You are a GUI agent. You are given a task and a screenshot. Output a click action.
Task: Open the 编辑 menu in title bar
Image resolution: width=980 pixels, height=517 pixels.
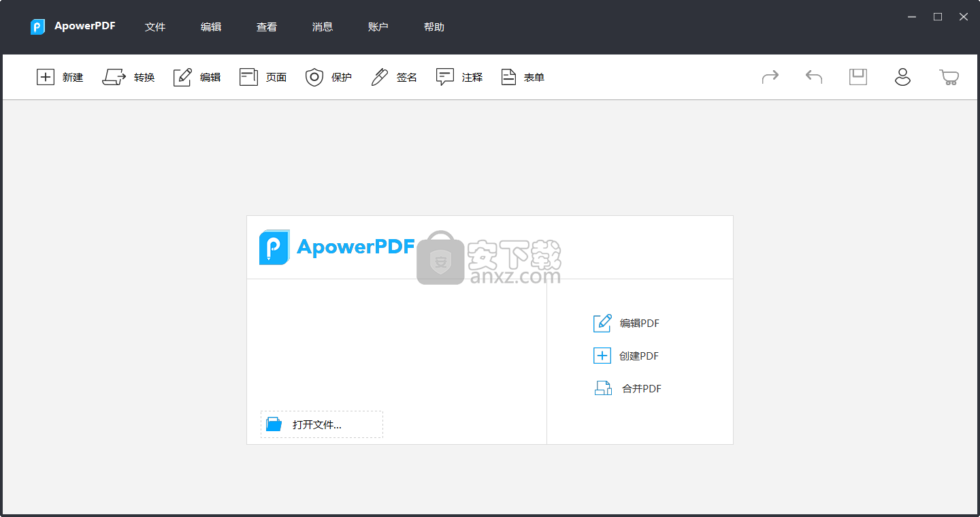211,27
